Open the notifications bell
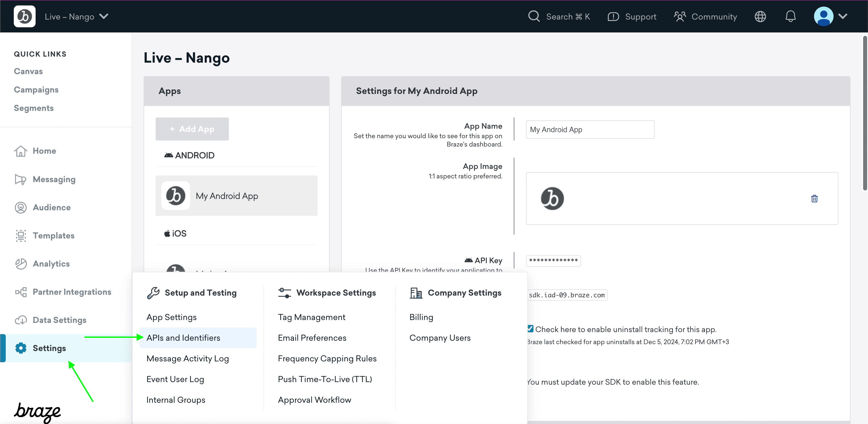 tap(790, 16)
